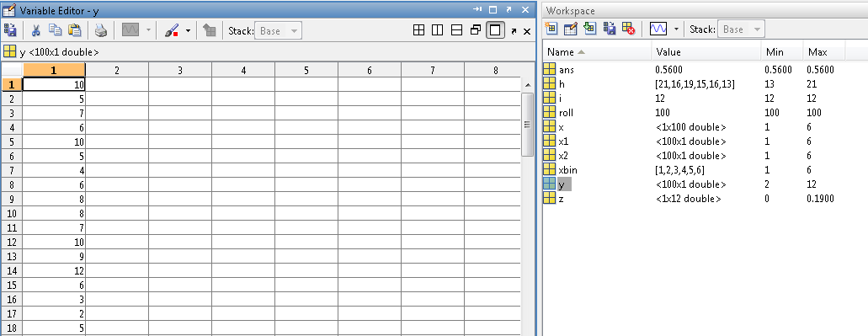The image size is (868, 336).
Task: Print the variable y
Action: pos(101,30)
